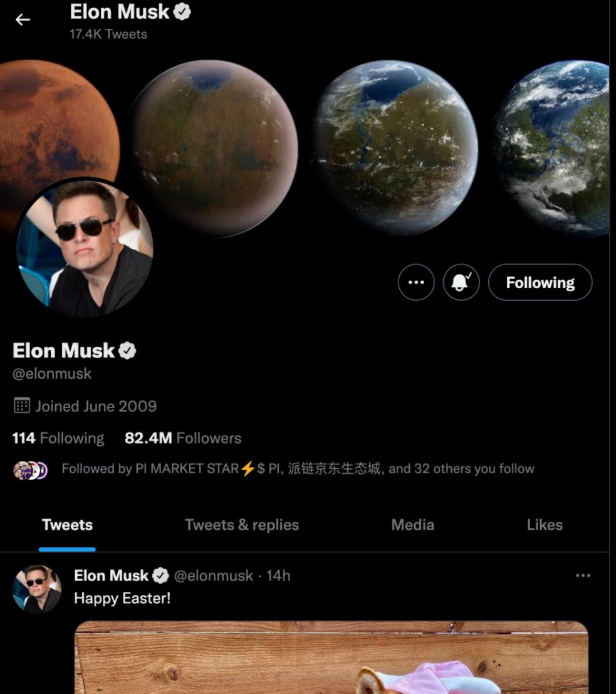This screenshot has width=616, height=694.
Task: Select the Tweets tab
Action: [67, 525]
